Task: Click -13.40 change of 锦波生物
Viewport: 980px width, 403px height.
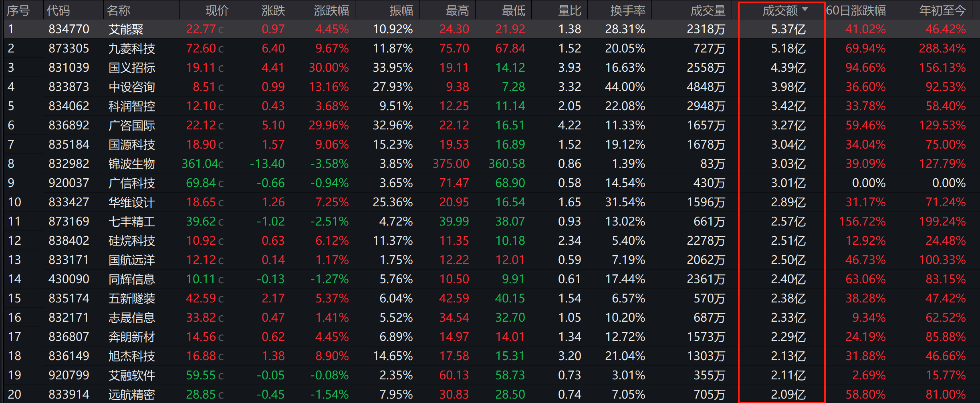Action: point(267,164)
